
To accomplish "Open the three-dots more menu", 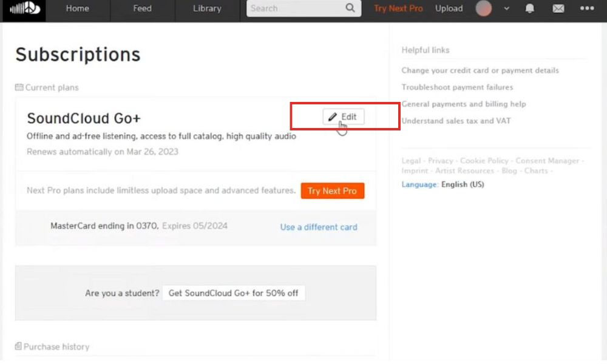I will tap(586, 8).
